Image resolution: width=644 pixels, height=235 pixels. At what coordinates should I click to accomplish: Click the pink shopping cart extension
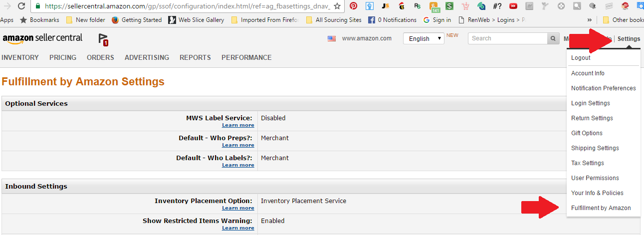pyautogui.click(x=465, y=6)
